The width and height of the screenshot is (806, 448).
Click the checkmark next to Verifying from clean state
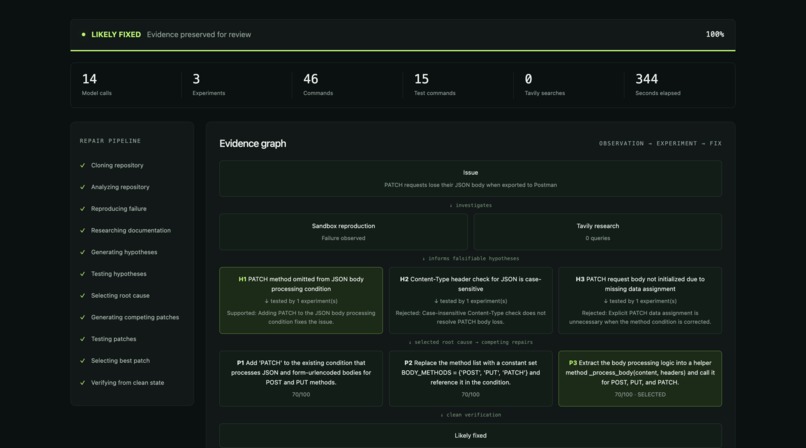point(82,383)
